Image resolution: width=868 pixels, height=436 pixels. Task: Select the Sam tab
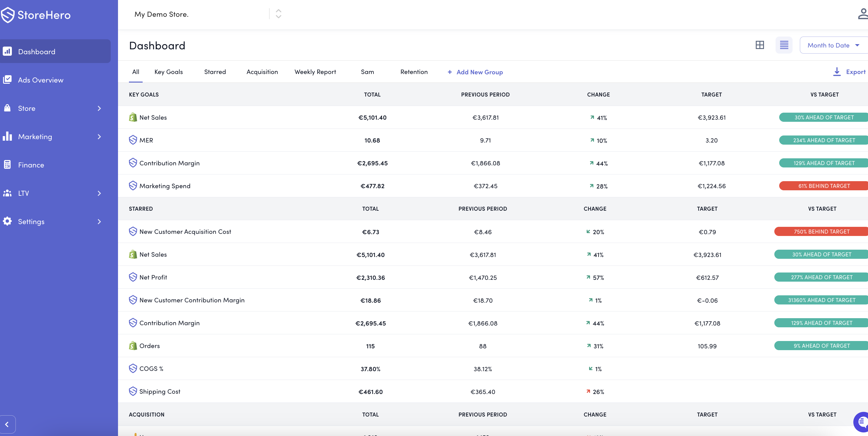tap(367, 72)
